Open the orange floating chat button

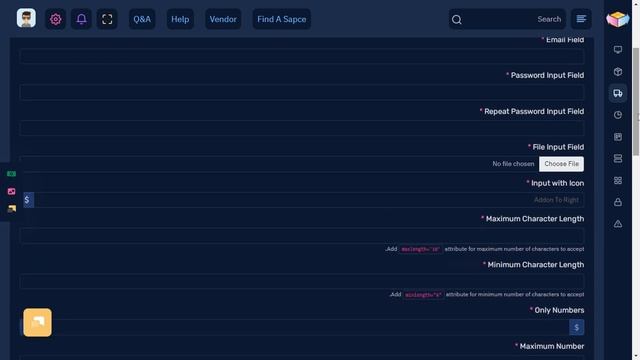38,322
